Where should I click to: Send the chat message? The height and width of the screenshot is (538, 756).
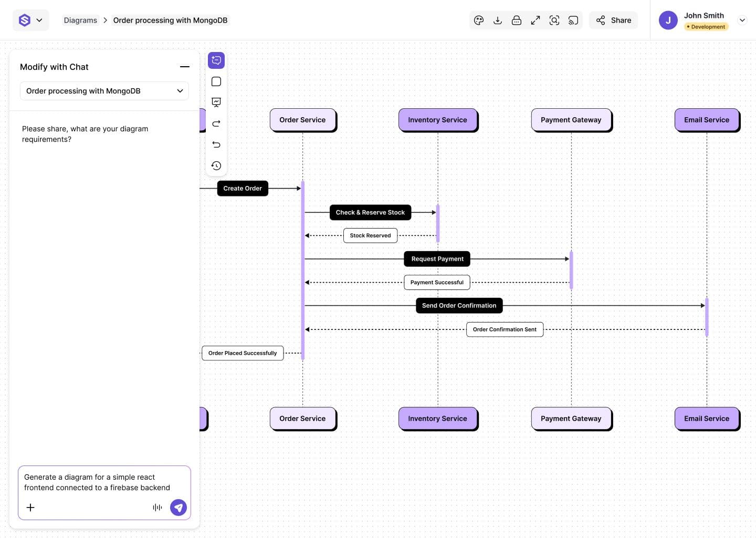178,508
